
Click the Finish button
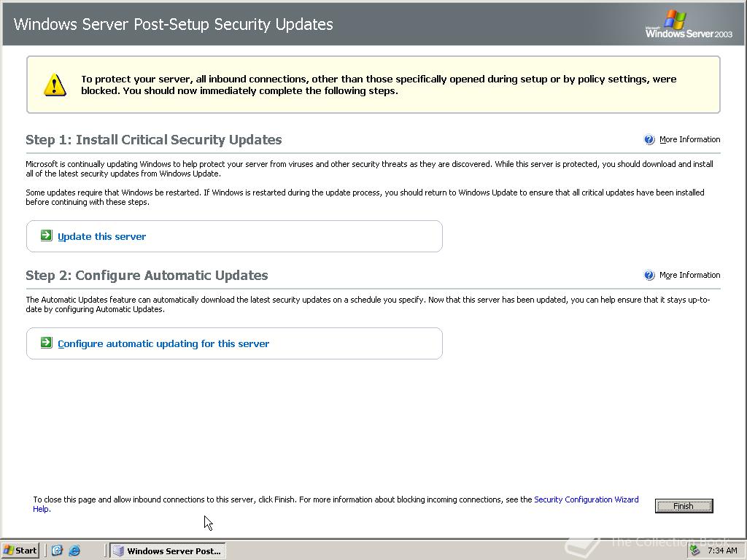(684, 506)
